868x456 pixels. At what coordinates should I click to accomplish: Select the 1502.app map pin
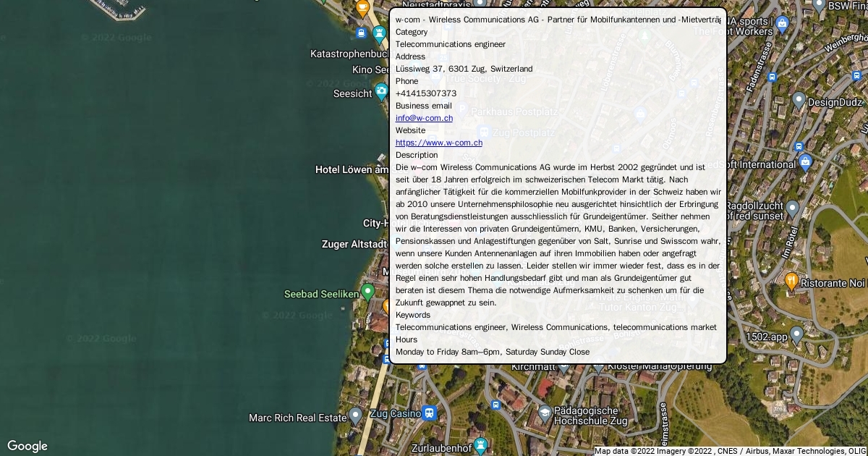pos(796,335)
